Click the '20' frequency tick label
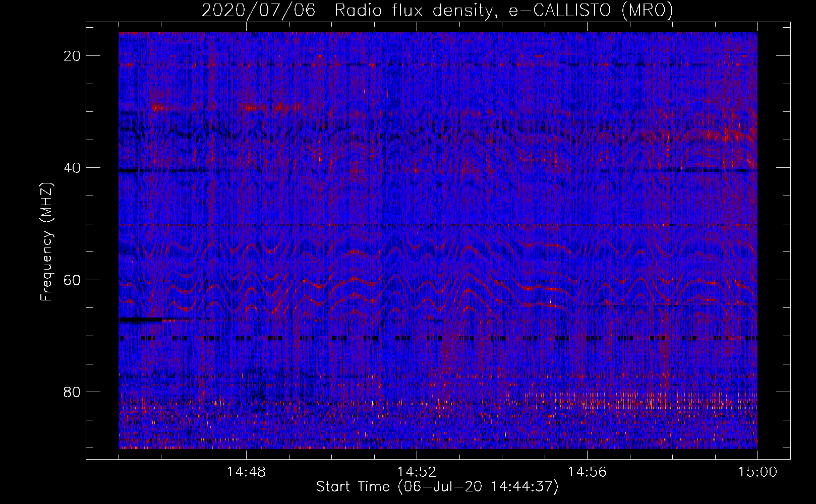The image size is (816, 504). pyautogui.click(x=73, y=56)
